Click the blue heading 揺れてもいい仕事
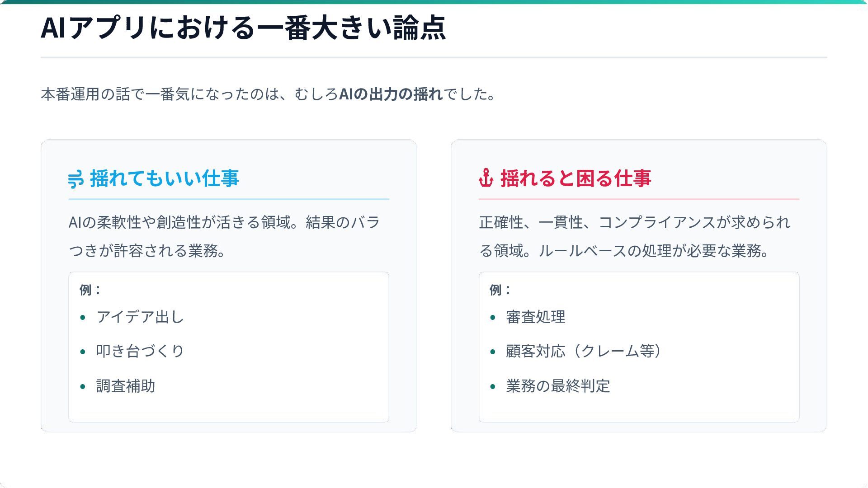Image resolution: width=868 pixels, height=488 pixels. pyautogui.click(x=164, y=178)
